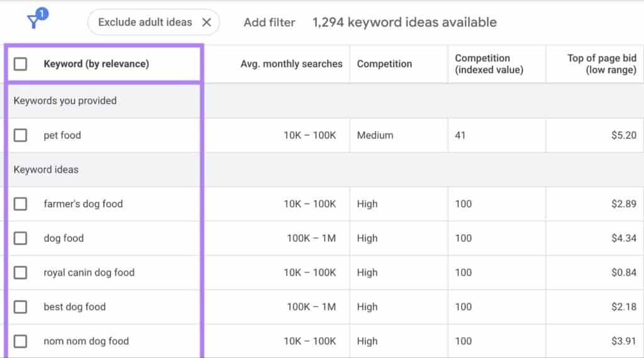The image size is (644, 358).
Task: Sort by Keyword (by relevance) header
Action: coord(96,64)
